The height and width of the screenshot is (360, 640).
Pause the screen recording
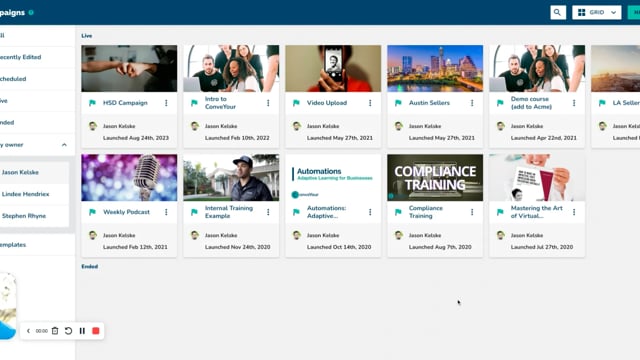coord(82,331)
